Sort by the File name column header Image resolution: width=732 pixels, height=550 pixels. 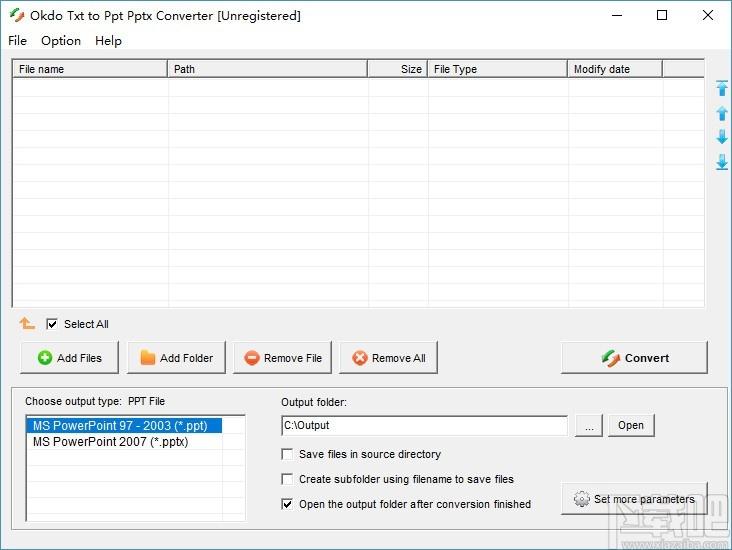tap(90, 69)
